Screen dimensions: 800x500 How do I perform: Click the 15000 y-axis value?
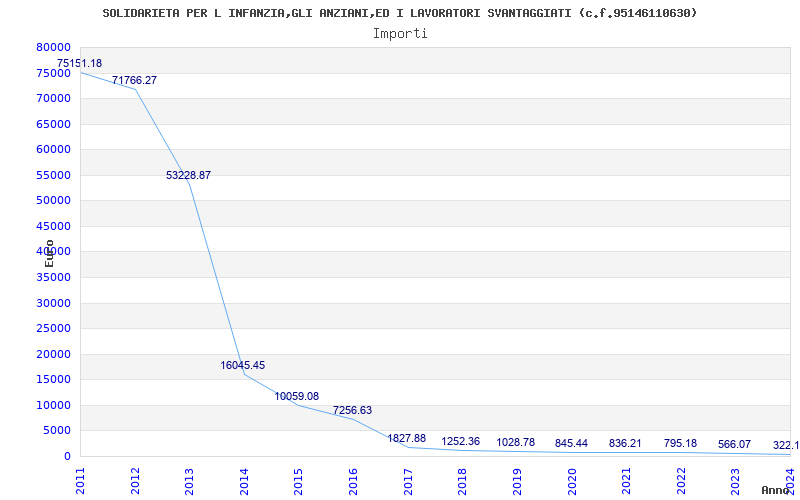click(x=53, y=380)
